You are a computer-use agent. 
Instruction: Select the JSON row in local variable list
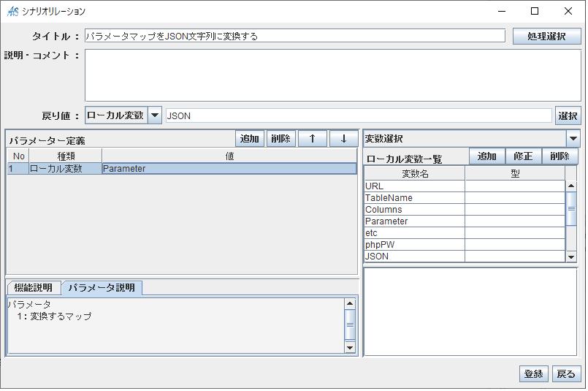coord(465,256)
